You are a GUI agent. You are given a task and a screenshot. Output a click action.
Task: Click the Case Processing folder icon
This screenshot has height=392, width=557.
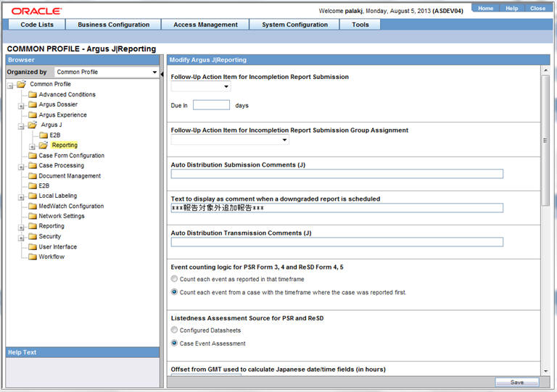33,165
